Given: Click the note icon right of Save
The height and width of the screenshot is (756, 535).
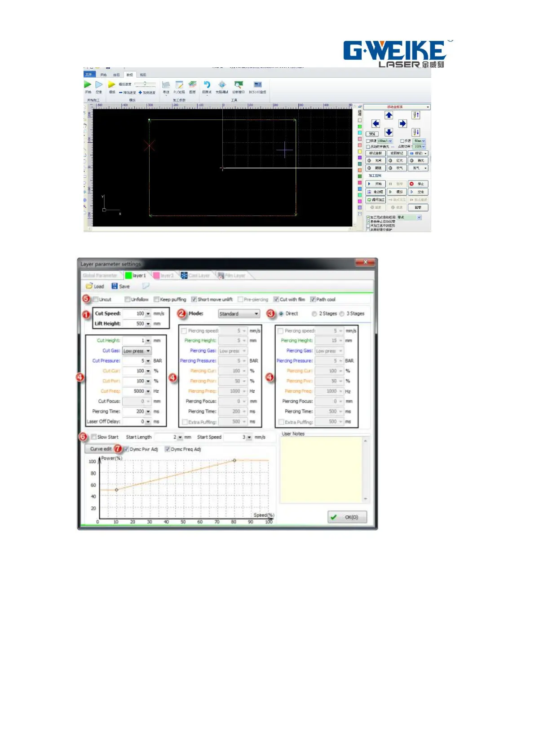Looking at the screenshot, I should pos(146,286).
